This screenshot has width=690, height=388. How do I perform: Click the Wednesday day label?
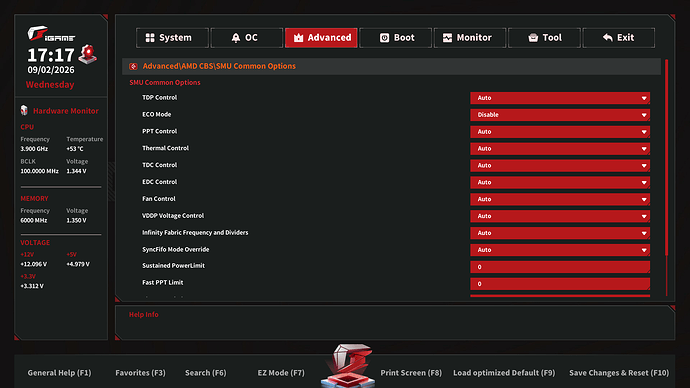coord(50,84)
